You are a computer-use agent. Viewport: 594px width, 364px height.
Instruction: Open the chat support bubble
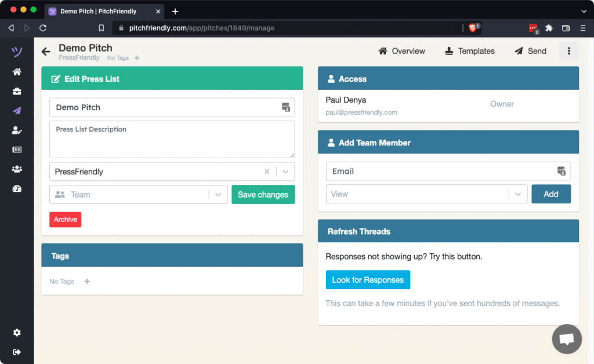click(566, 339)
